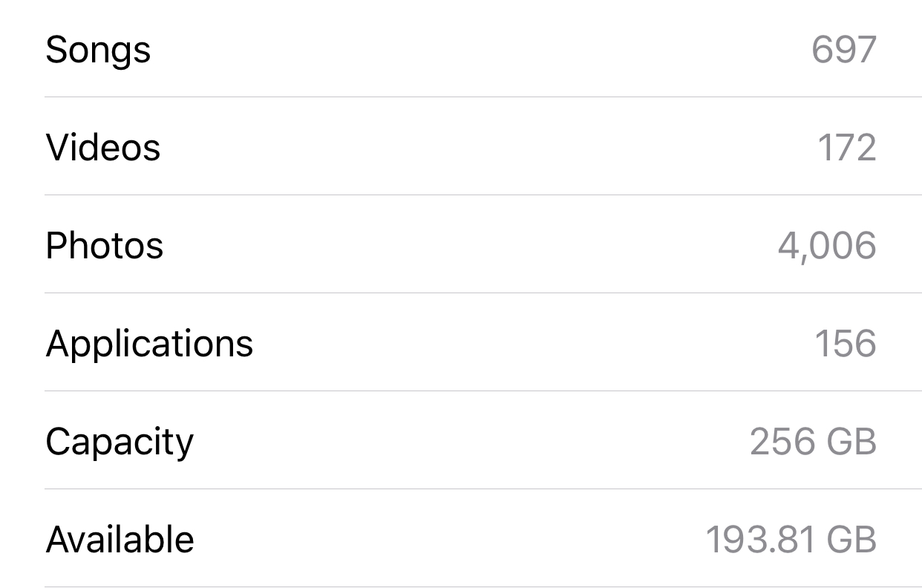Click the divider line beneath the Videos row

pyautogui.click(x=483, y=195)
